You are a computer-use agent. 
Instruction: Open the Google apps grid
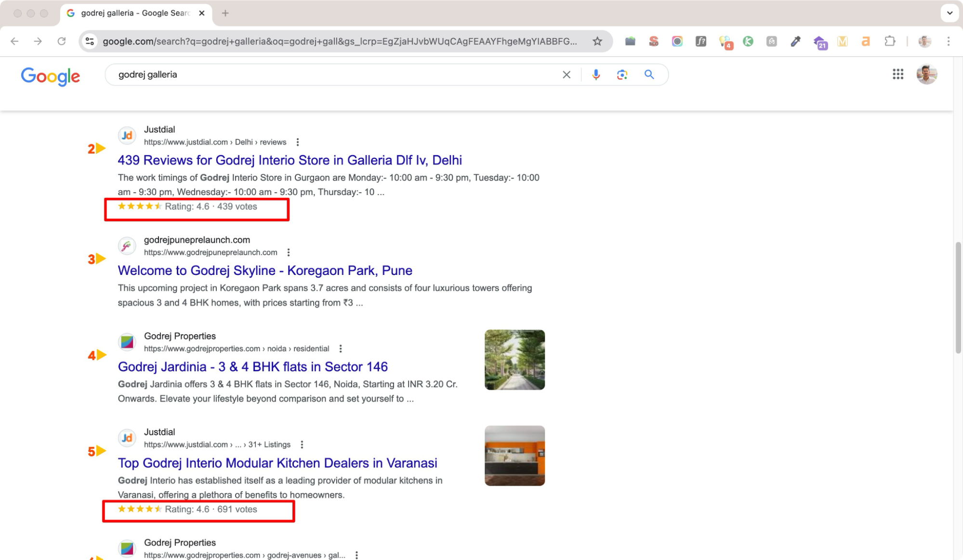tap(898, 74)
